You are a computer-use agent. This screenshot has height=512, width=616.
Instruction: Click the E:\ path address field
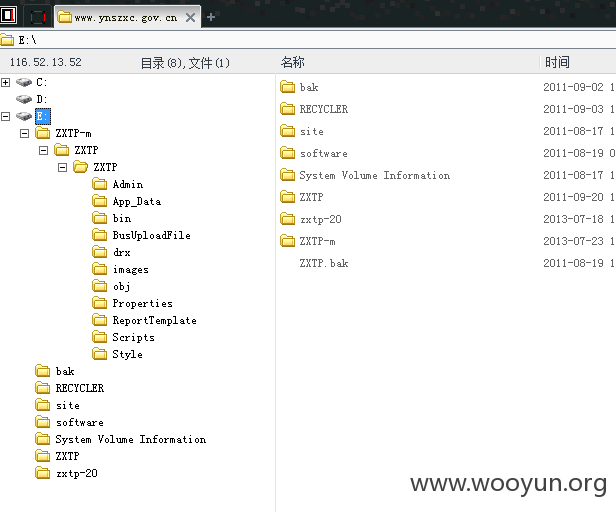click(308, 40)
